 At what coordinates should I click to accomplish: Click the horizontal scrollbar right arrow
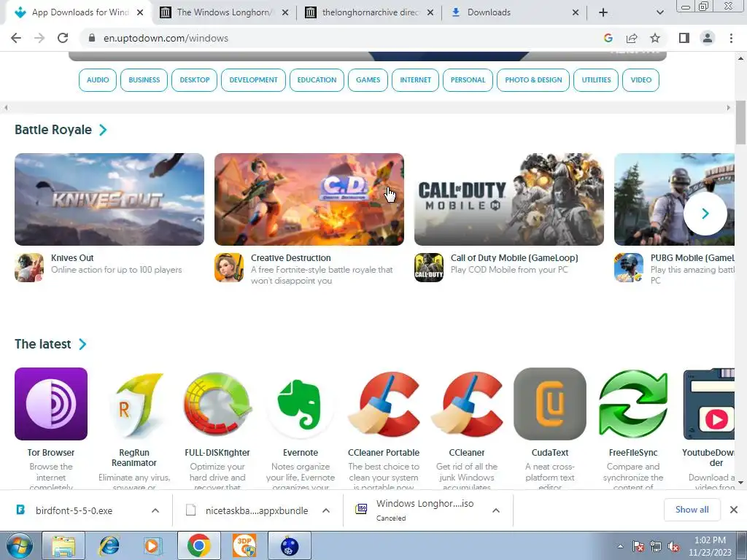(x=729, y=108)
